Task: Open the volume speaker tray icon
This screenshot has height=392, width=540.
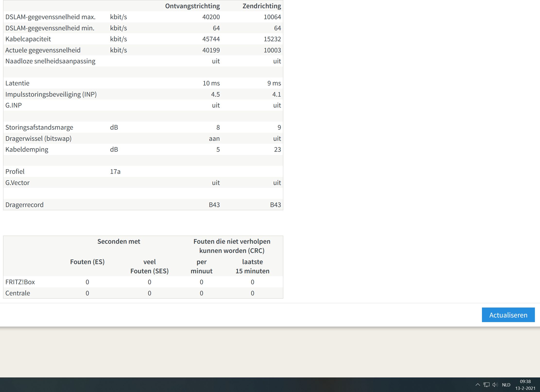Action: [495, 385]
